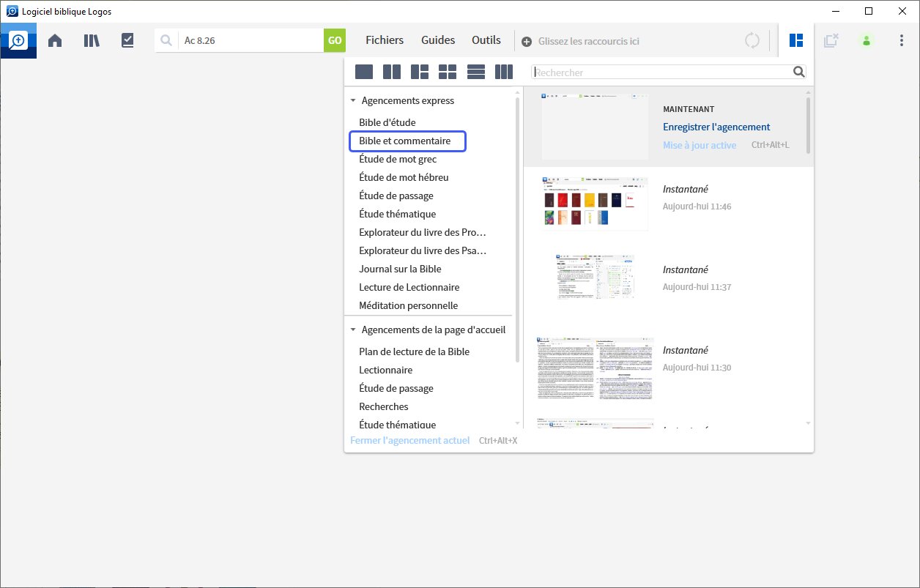The width and height of the screenshot is (920, 588).
Task: Select the Recherches home page layout
Action: 384,406
